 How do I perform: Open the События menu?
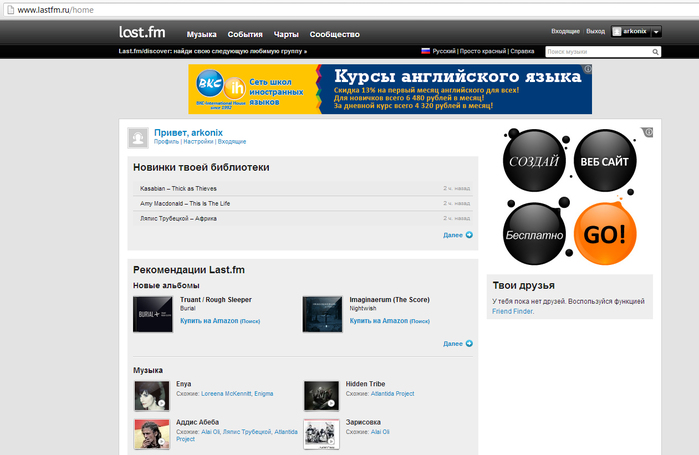pos(245,34)
